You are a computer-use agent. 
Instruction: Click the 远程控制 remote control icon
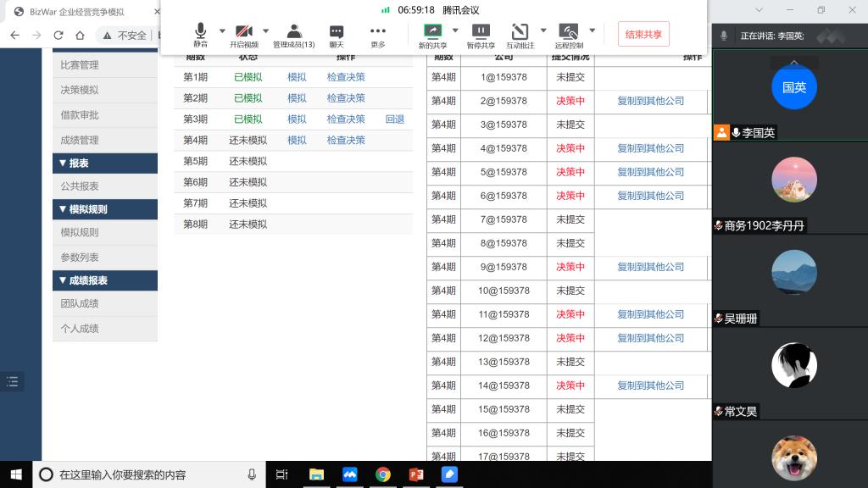point(569,32)
